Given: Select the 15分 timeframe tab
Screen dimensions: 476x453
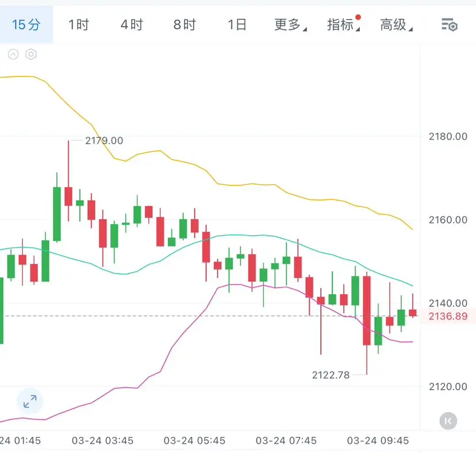Looking at the screenshot, I should (x=26, y=25).
